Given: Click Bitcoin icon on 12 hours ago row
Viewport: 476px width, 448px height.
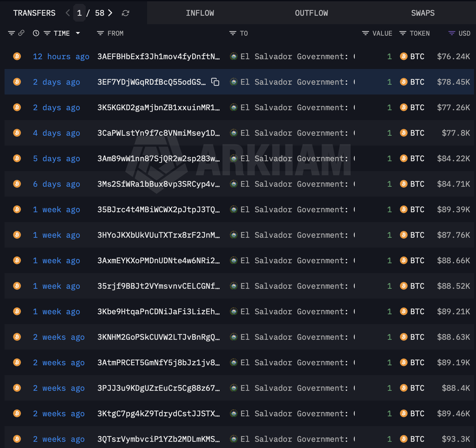Looking at the screenshot, I should (x=17, y=57).
